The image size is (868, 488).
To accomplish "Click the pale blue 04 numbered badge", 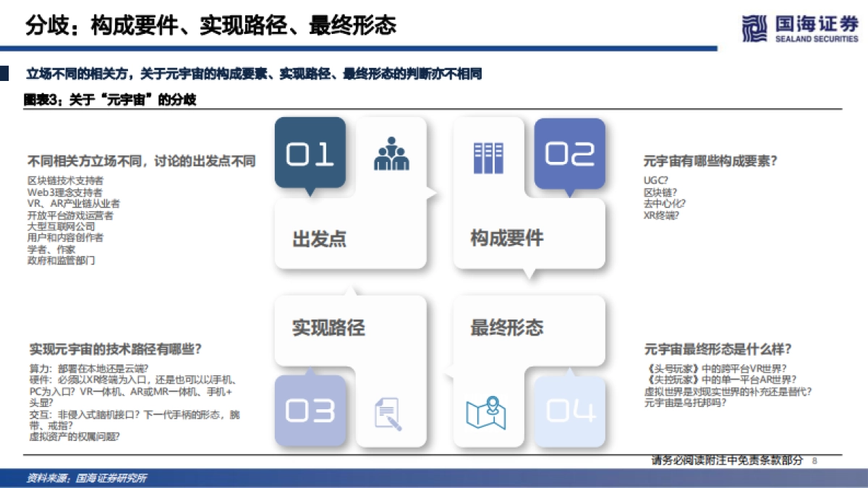I will point(571,411).
